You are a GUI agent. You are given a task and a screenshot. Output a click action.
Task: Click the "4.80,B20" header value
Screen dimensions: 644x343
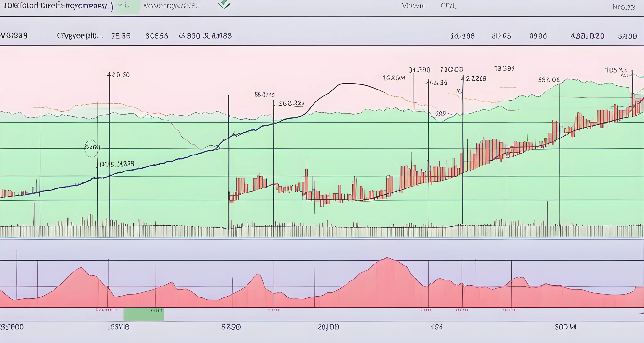587,36
